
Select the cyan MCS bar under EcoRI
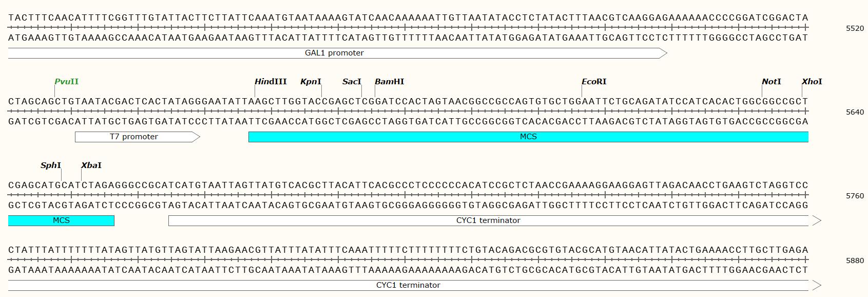[528, 137]
